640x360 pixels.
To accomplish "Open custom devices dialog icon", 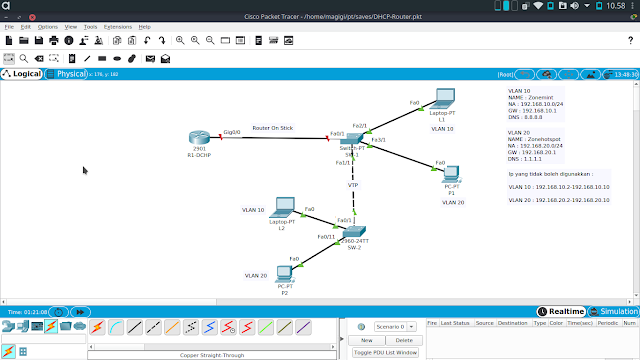I will (240, 40).
